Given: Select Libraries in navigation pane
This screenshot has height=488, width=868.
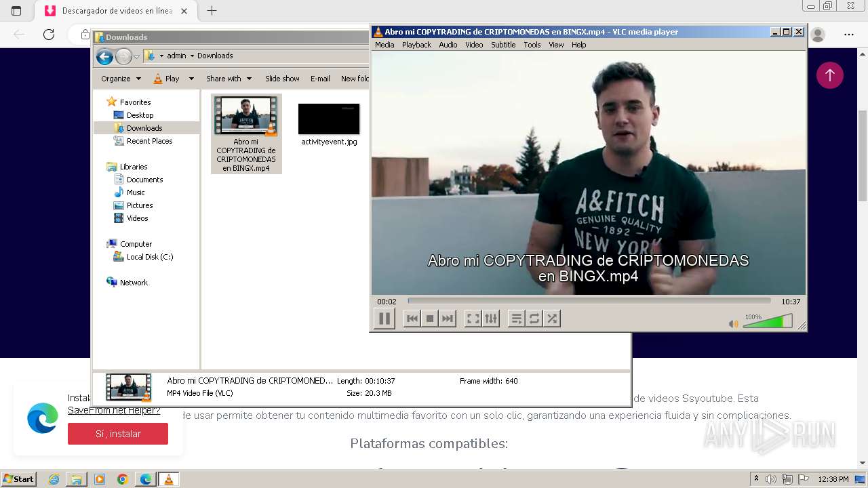Looking at the screenshot, I should click(x=134, y=167).
